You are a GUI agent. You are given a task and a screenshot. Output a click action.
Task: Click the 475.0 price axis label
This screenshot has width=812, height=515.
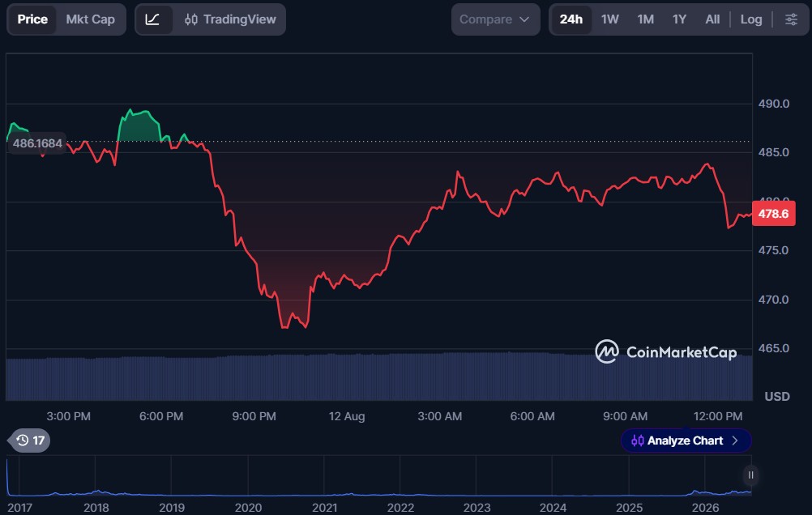774,250
